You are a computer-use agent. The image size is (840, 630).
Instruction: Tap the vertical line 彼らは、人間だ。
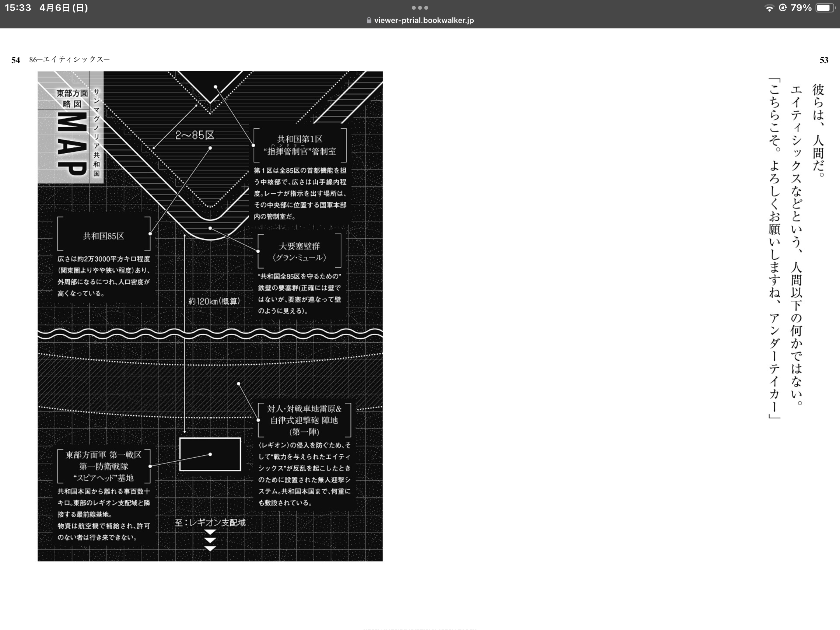818,130
